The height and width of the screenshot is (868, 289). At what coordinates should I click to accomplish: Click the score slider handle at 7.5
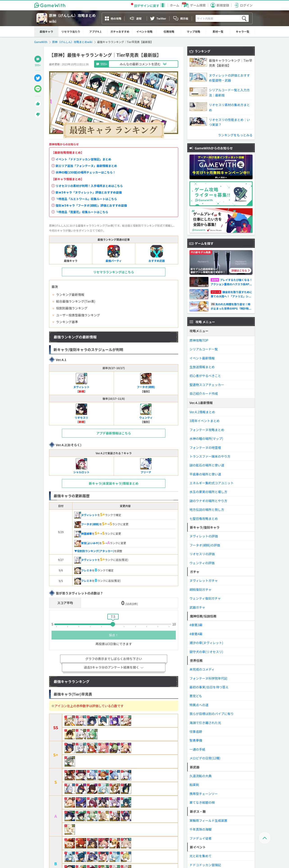click(x=113, y=624)
